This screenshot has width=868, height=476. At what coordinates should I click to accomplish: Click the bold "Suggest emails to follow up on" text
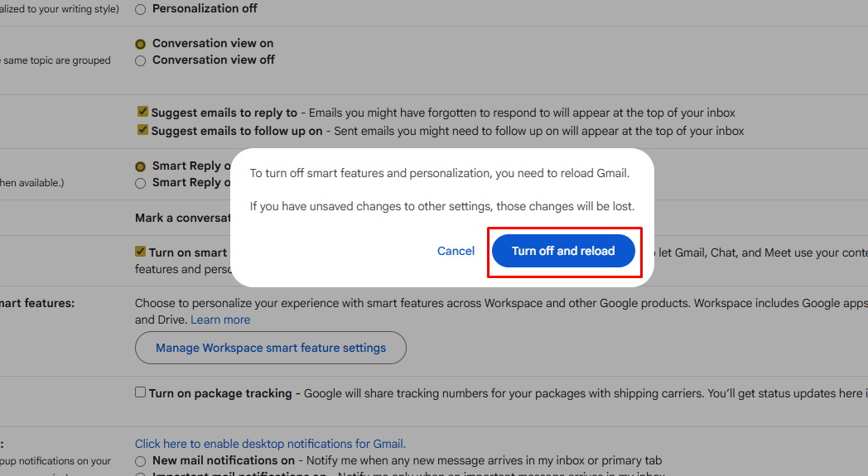(x=237, y=131)
